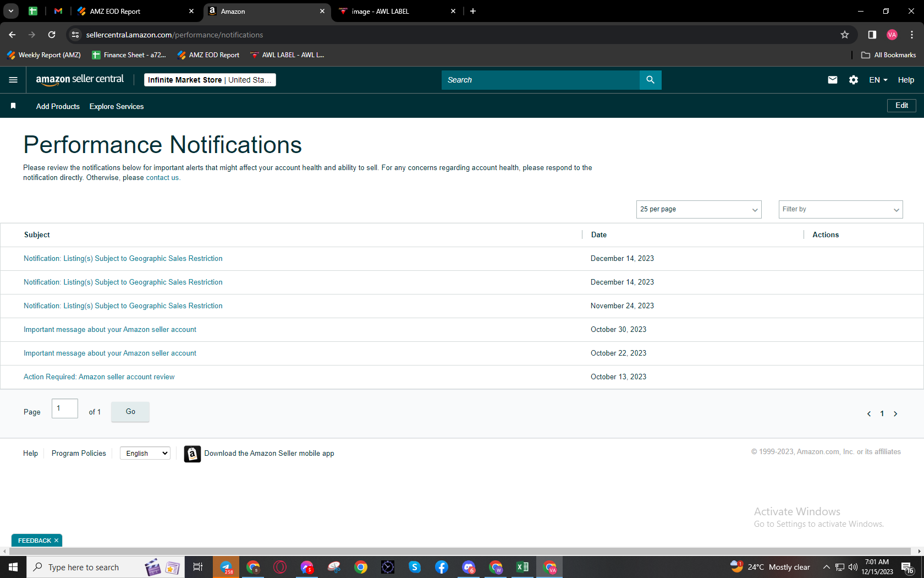Open the November 24 Geographic Sales Restriction notification

pos(123,306)
